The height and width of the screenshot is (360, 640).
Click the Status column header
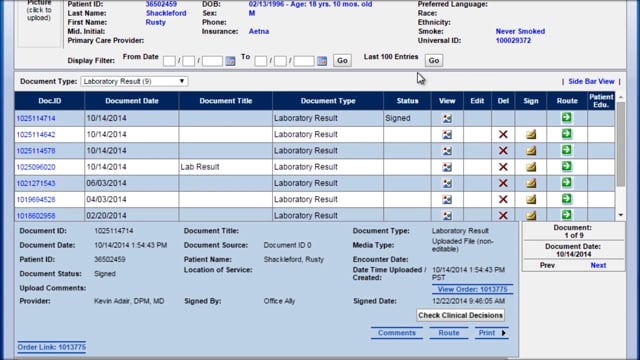coord(407,101)
